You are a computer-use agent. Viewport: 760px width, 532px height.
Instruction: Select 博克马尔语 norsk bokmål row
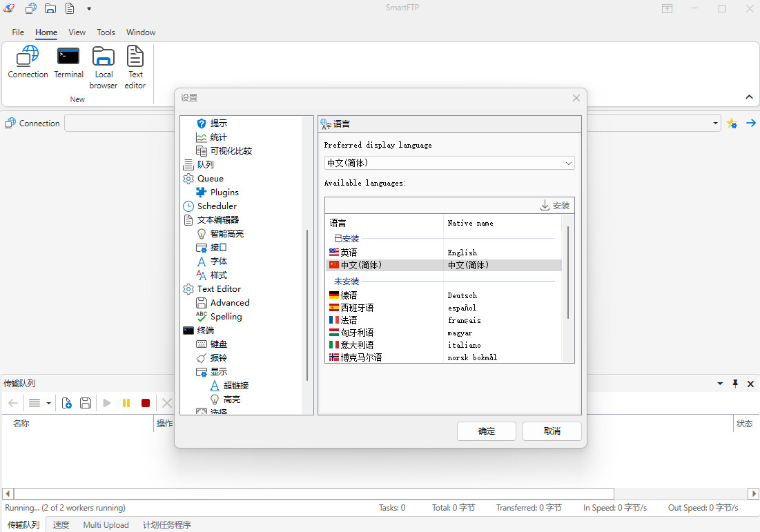pyautogui.click(x=443, y=357)
